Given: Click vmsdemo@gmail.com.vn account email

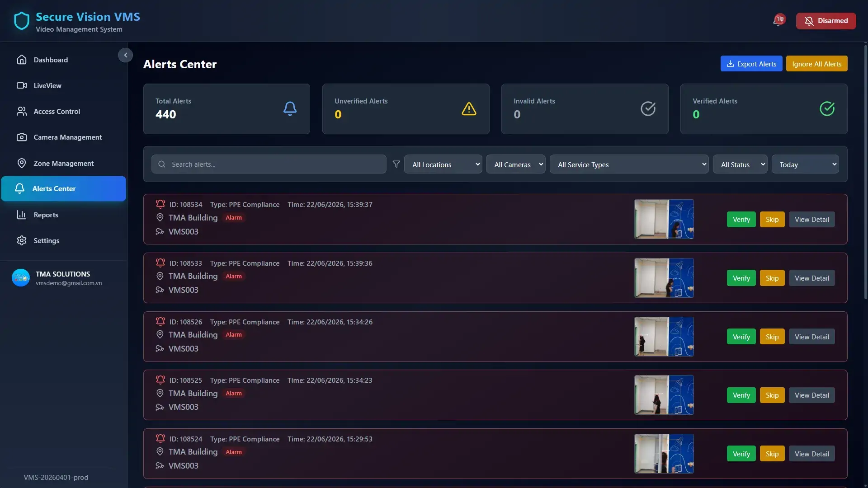Looking at the screenshot, I should pyautogui.click(x=69, y=283).
